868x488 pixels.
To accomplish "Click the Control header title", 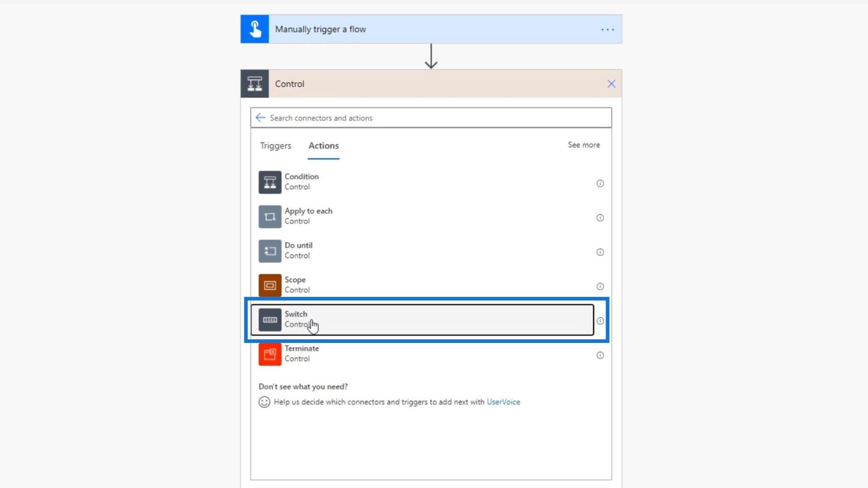I will tap(289, 84).
